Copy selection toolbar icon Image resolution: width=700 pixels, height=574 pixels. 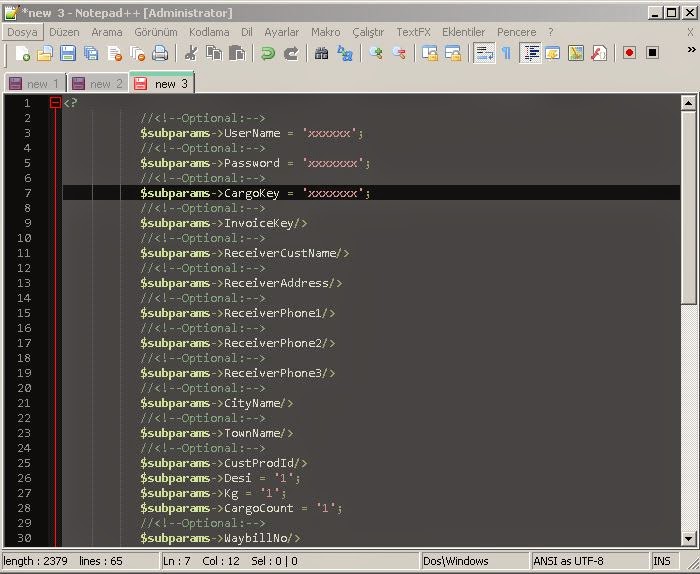pos(214,53)
